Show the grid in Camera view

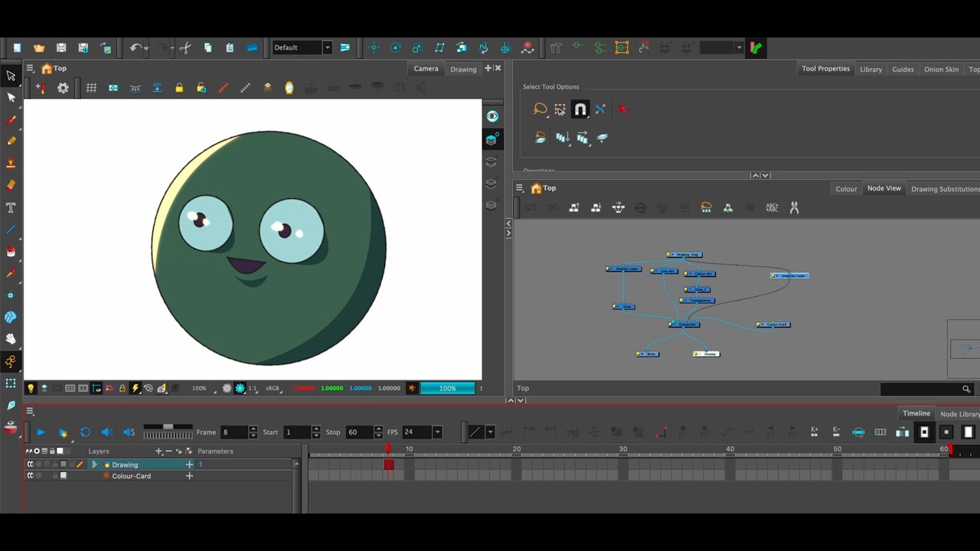coord(91,88)
